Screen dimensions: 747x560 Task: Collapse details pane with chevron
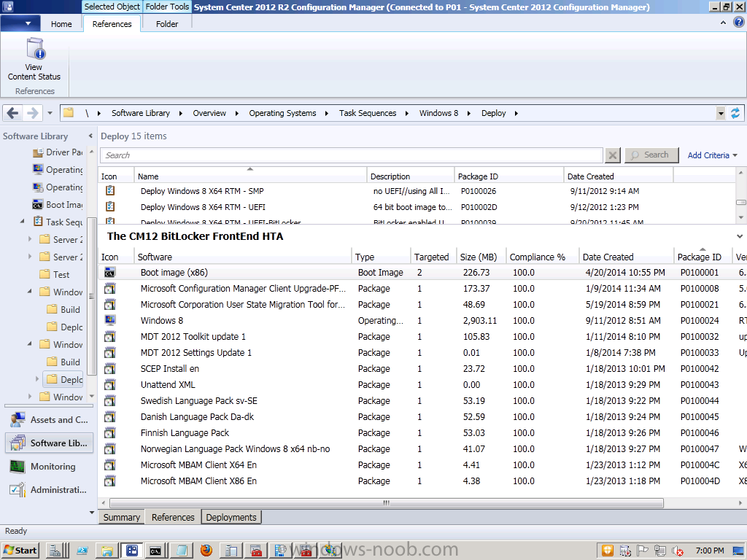740,236
